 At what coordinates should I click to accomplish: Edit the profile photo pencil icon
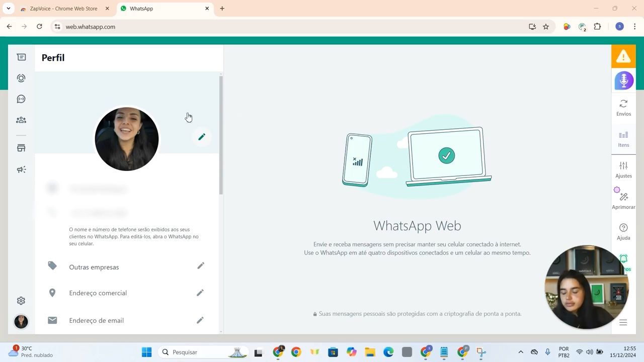click(202, 137)
